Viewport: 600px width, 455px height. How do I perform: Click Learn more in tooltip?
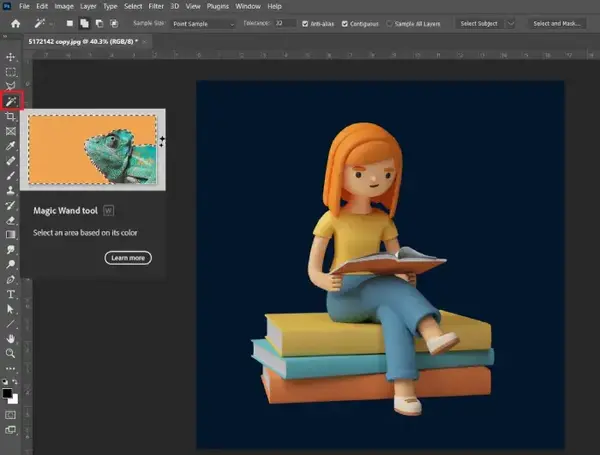128,258
